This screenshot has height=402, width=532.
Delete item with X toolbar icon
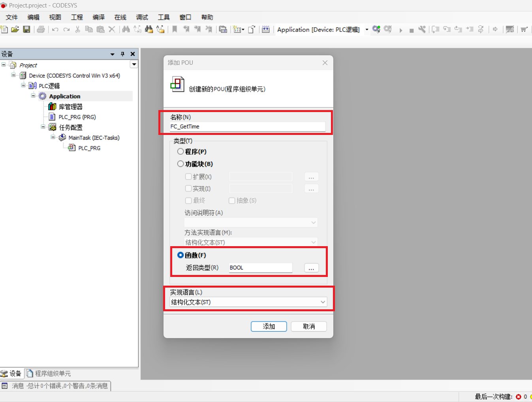112,29
